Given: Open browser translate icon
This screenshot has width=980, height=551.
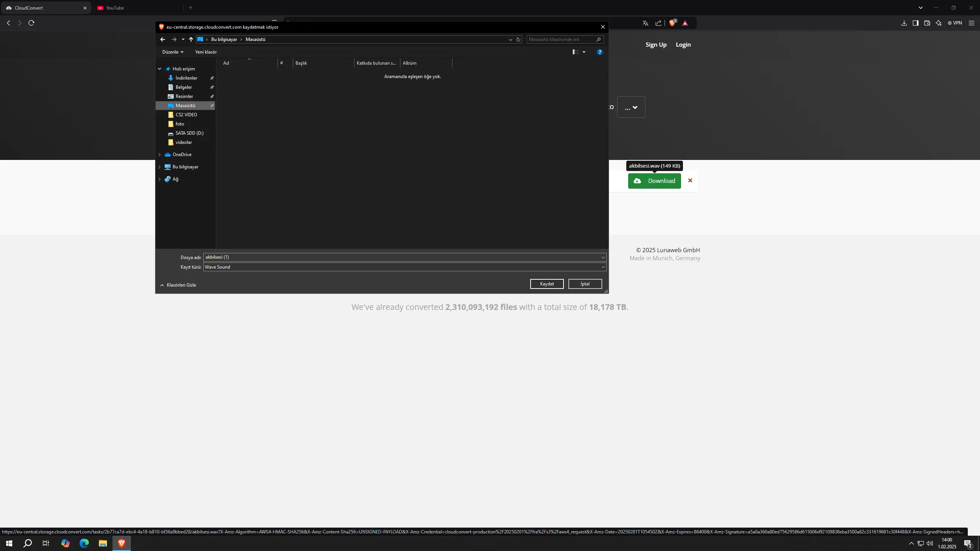Looking at the screenshot, I should point(645,23).
